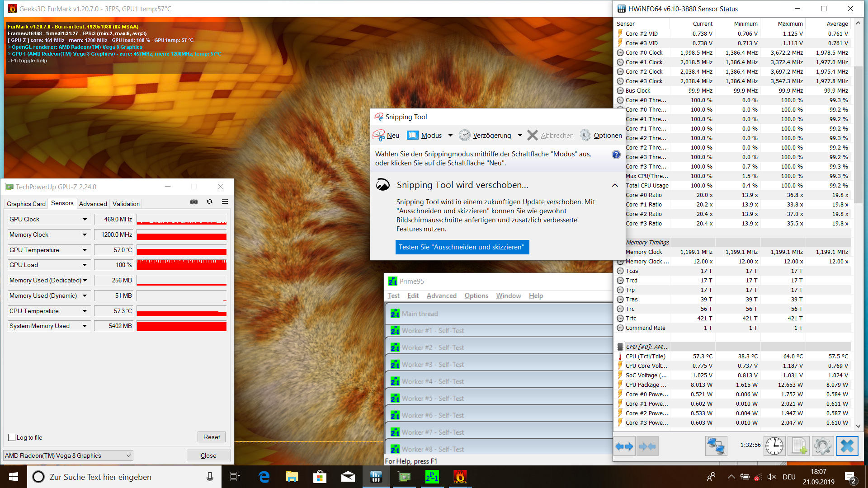Screen dimensions: 868x488
Task: Click the HWiNFO sensor list vertical scrollbar
Action: 858,136
